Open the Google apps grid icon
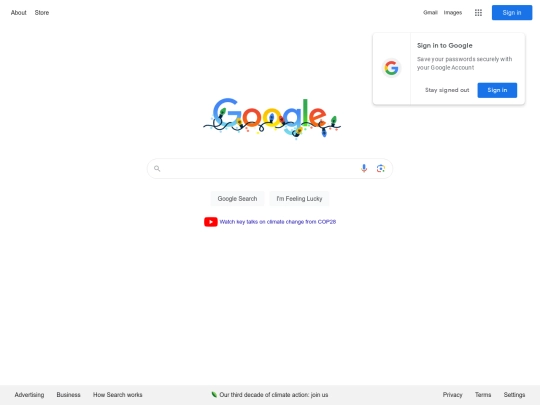 [478, 13]
